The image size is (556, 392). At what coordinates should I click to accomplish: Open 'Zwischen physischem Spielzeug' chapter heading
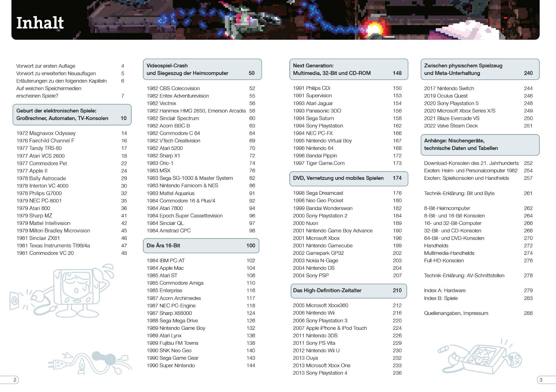[x=480, y=69]
